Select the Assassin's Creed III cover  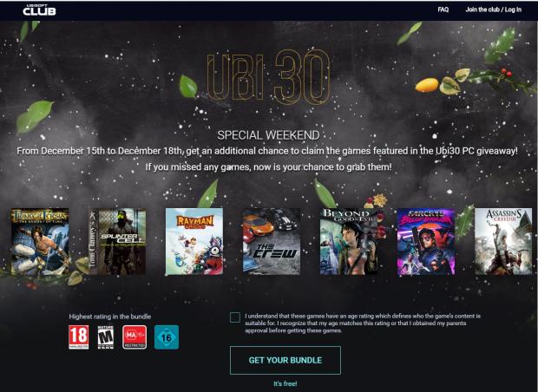click(503, 241)
